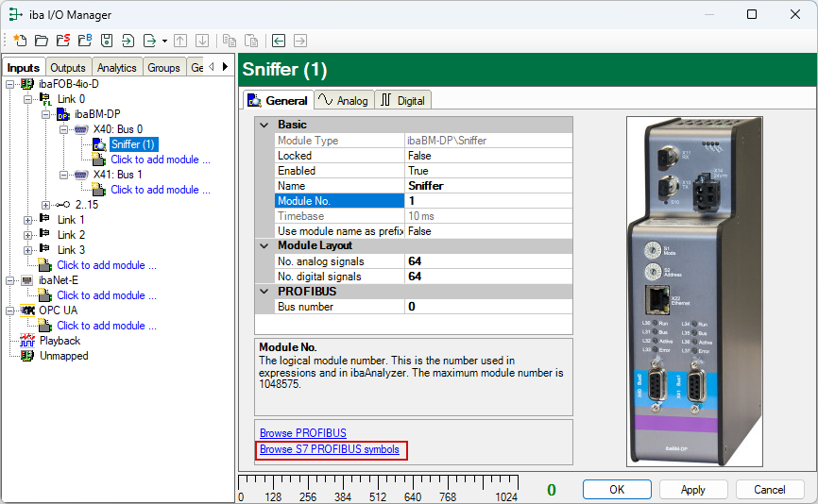The width and height of the screenshot is (818, 504).
Task: Collapse the Basic property section
Action: pyautogui.click(x=264, y=125)
